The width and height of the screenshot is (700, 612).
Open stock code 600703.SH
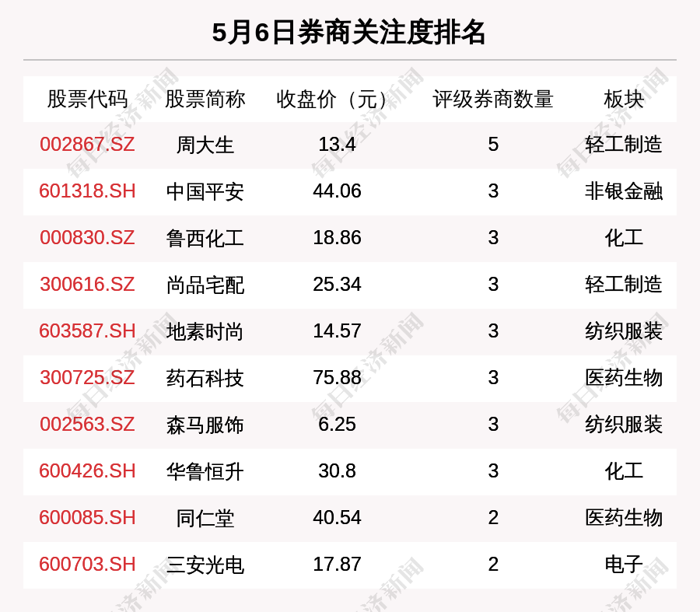[x=87, y=565]
